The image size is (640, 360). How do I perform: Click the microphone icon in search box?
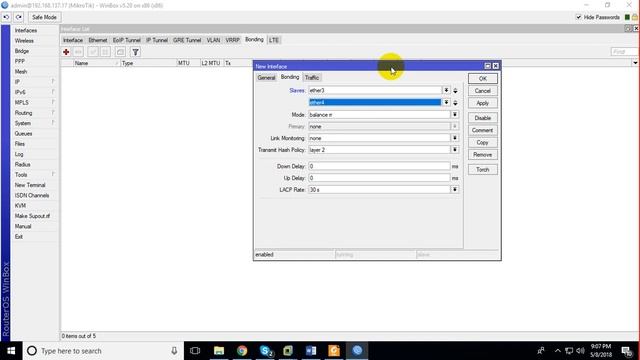tap(174, 351)
